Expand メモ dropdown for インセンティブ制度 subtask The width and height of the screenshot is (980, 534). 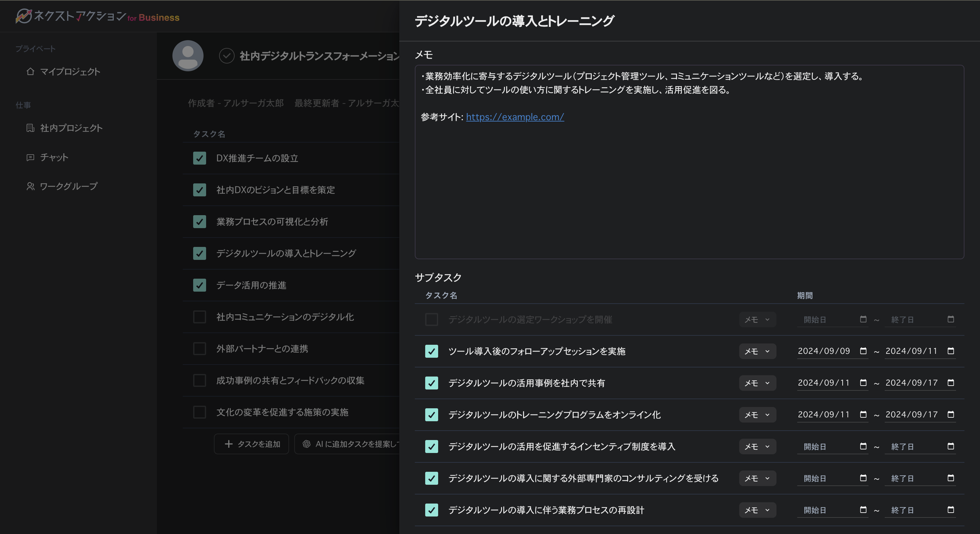tap(757, 447)
